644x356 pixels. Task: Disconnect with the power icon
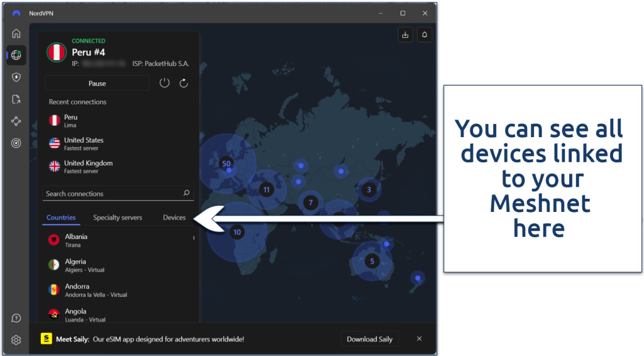(x=164, y=84)
